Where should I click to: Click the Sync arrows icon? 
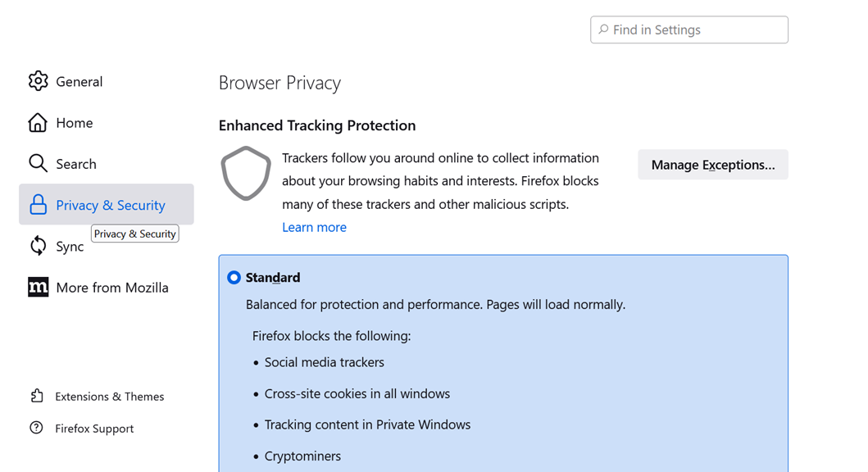point(38,246)
